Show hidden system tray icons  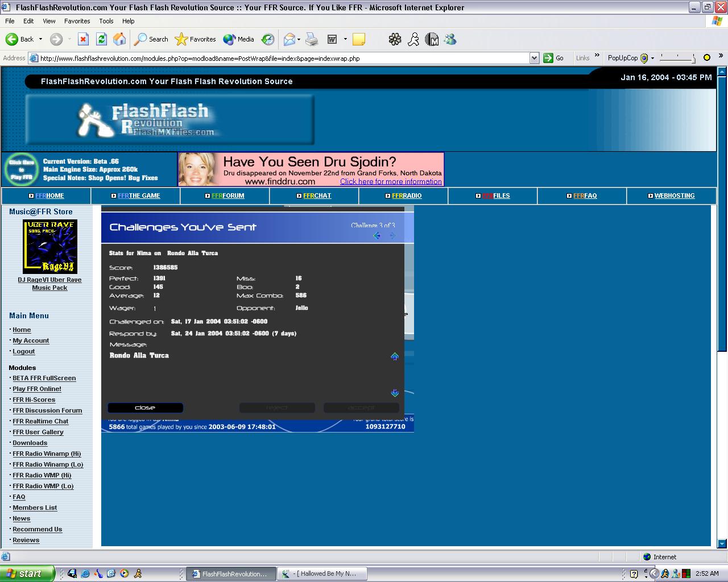(653, 573)
